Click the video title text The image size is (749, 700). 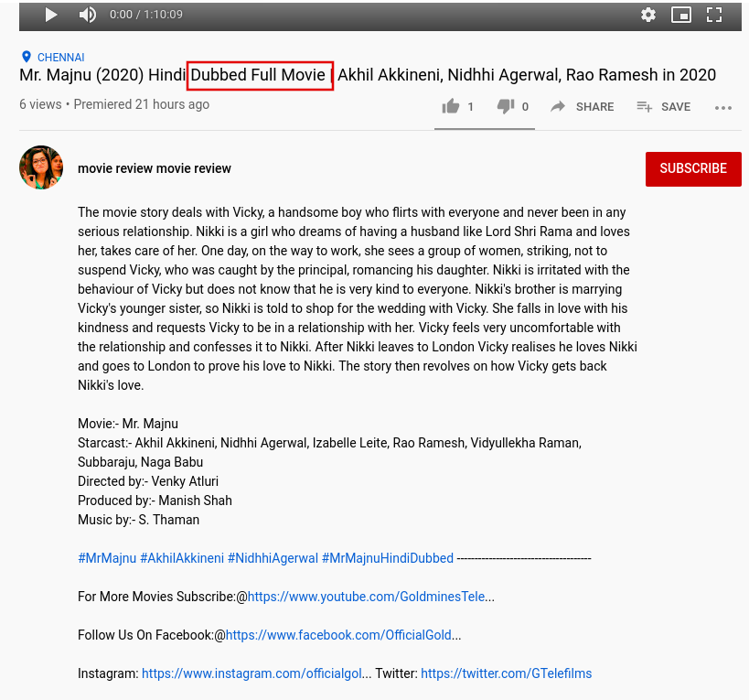pos(368,75)
